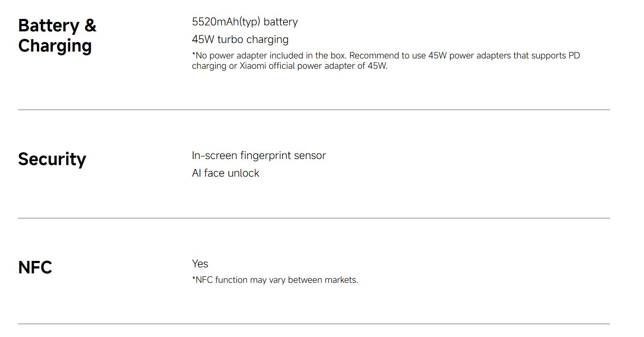Screen dimensions: 644x337
Task: Click the ampersand in the Battery heading
Action: (90, 25)
